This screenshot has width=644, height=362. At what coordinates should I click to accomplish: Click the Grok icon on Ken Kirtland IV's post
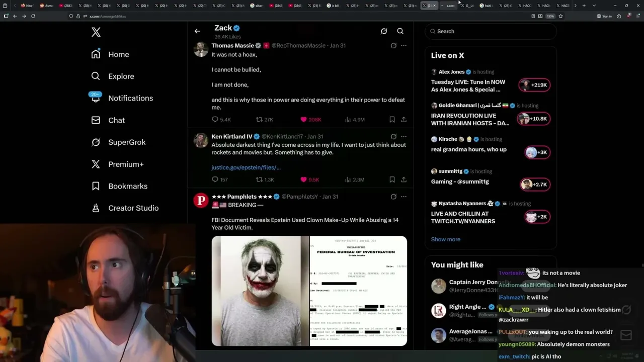pyautogui.click(x=393, y=137)
